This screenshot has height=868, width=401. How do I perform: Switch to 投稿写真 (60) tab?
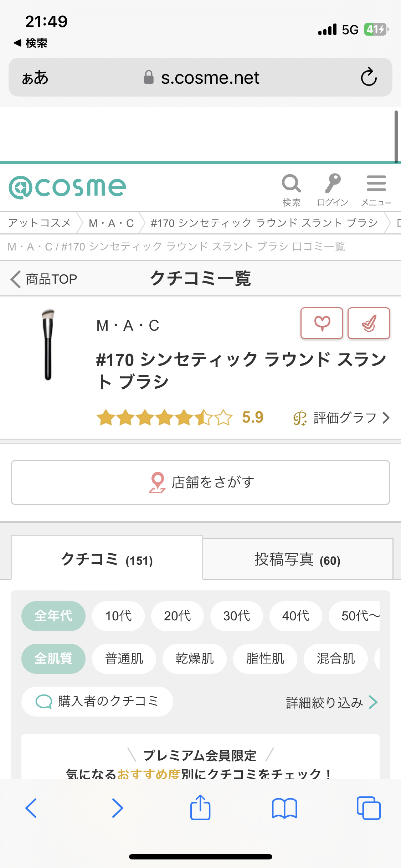pyautogui.click(x=297, y=559)
